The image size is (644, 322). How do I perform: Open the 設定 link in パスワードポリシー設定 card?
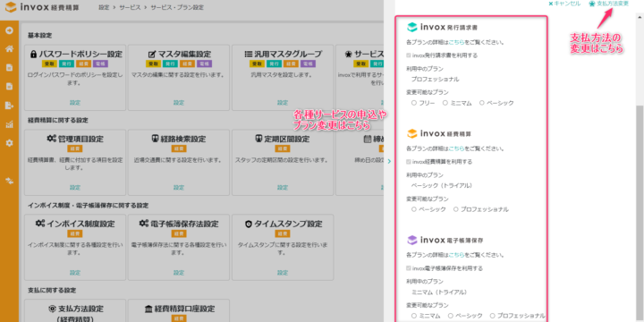(75, 102)
